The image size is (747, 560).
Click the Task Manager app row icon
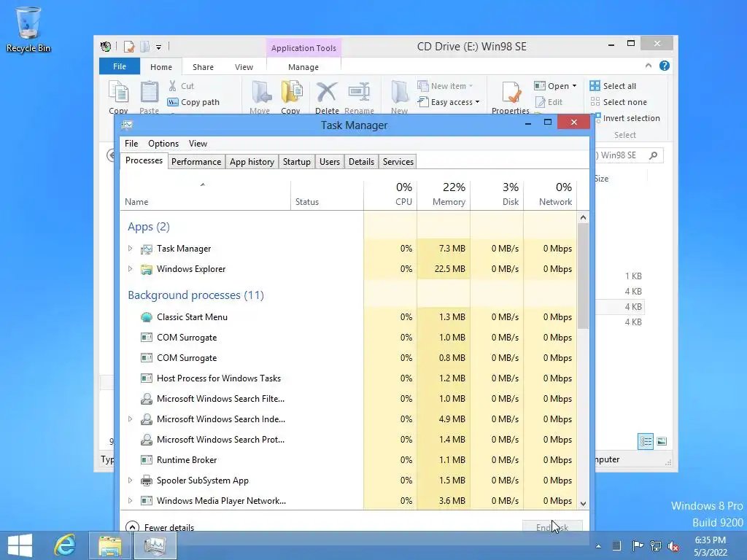pyautogui.click(x=146, y=249)
